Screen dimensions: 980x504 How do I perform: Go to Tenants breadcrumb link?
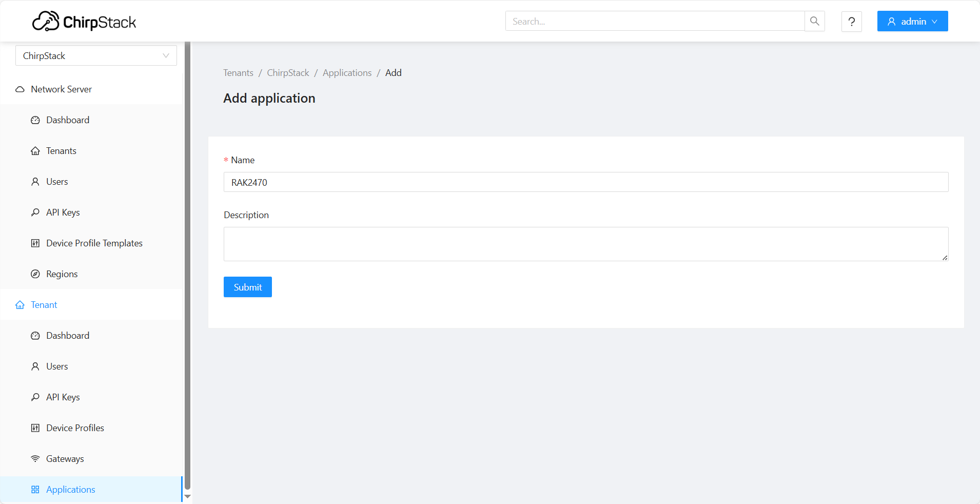[x=238, y=73]
